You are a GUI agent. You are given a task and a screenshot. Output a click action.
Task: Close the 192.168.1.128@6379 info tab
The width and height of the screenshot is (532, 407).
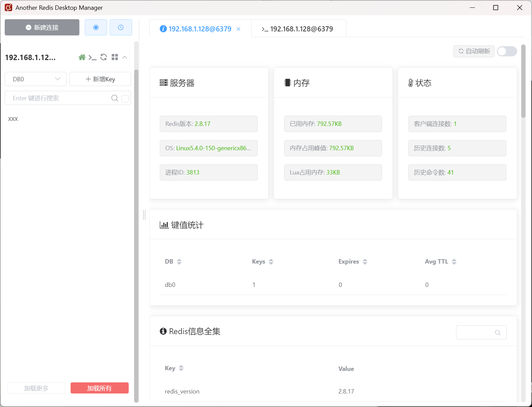(x=238, y=29)
